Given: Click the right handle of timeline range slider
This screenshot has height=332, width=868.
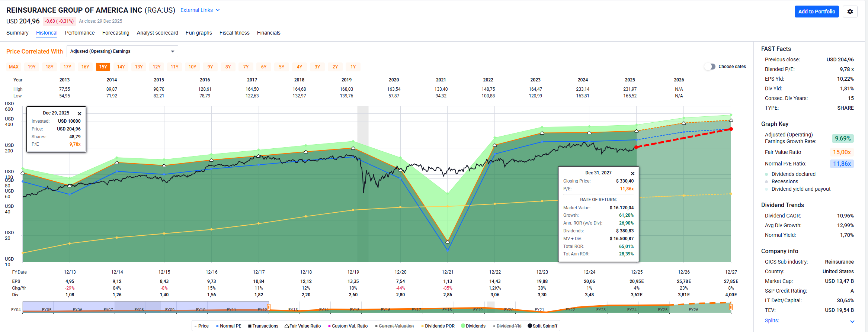Looking at the screenshot, I should pos(731,307).
